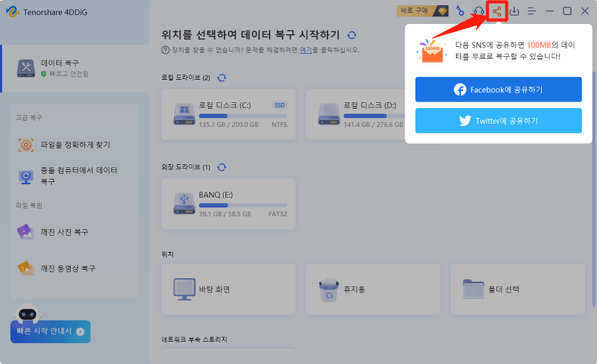Click the recycle bin icon
Viewport: 597px width, 364px height.
coord(329,289)
